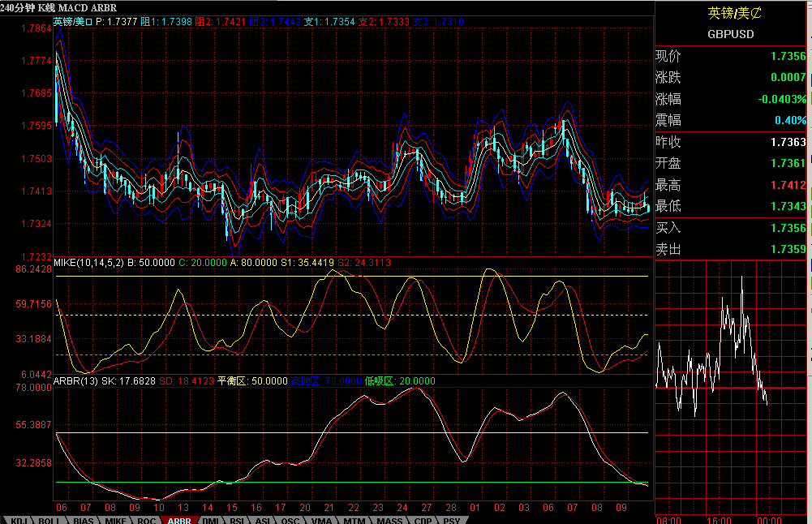The height and width of the screenshot is (524, 812).
Task: Click the 支1: 1.7354 support label
Action: 329,22
